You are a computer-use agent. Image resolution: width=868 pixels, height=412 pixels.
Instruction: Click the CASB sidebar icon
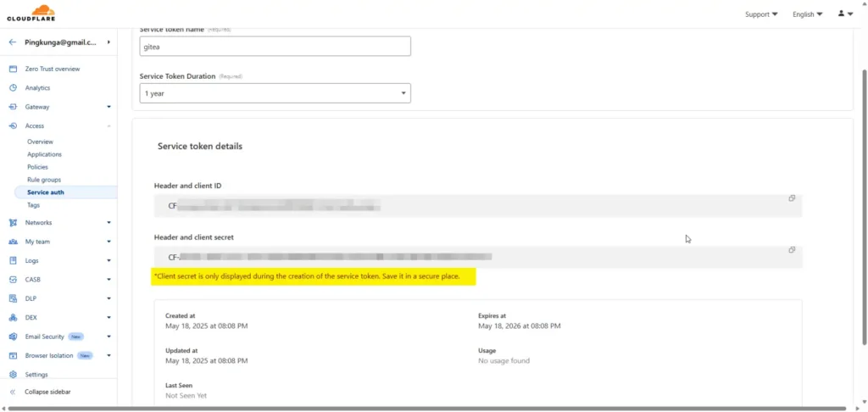[x=14, y=280]
